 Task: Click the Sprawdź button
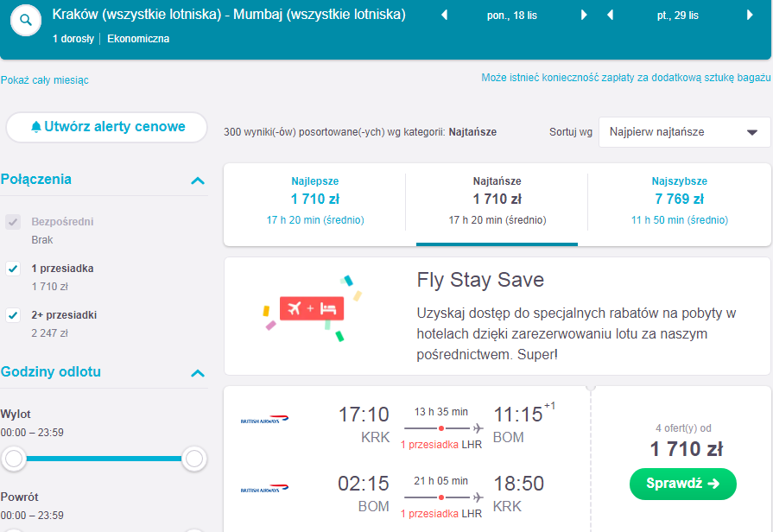coord(683,484)
